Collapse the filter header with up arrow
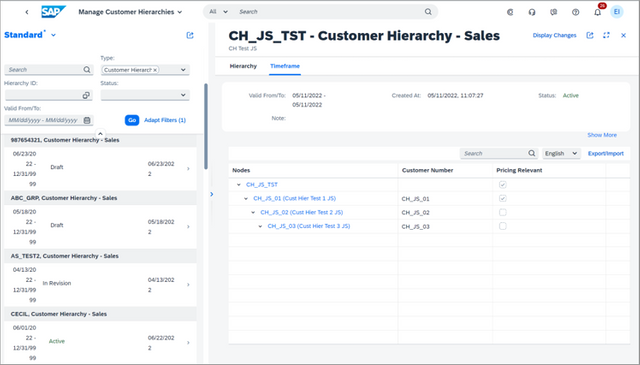Screen dimensions: 640x365 coord(100,134)
